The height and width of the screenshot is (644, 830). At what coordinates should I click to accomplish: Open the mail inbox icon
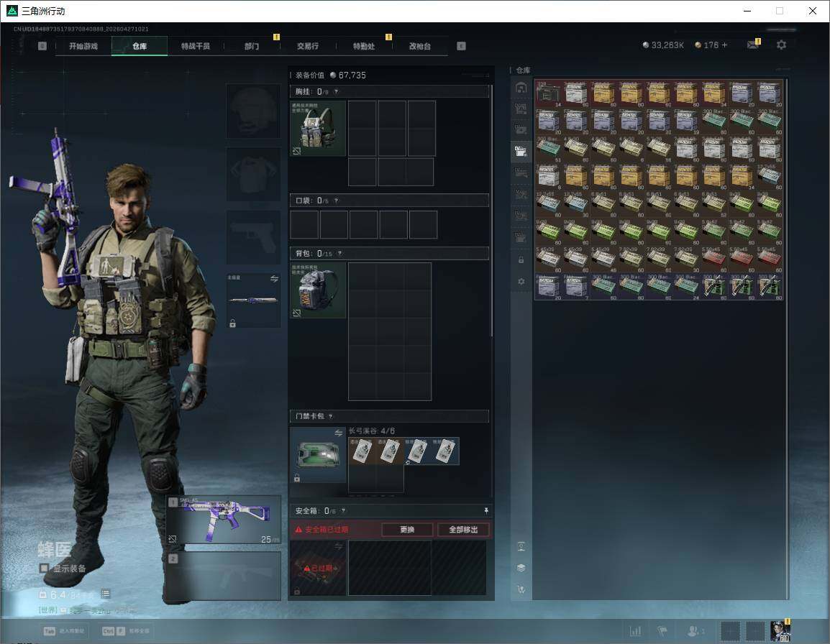pyautogui.click(x=753, y=45)
